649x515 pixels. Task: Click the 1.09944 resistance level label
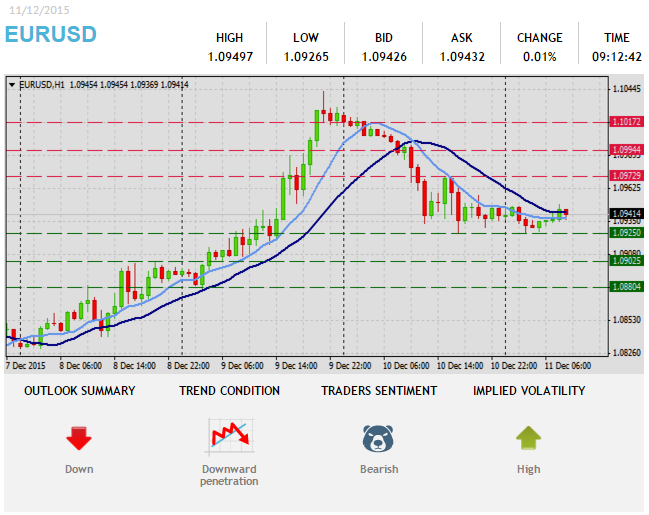click(627, 149)
